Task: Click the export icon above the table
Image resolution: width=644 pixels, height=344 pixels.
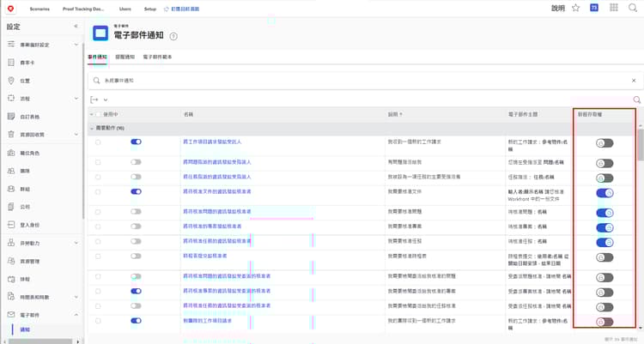Action: [94, 100]
